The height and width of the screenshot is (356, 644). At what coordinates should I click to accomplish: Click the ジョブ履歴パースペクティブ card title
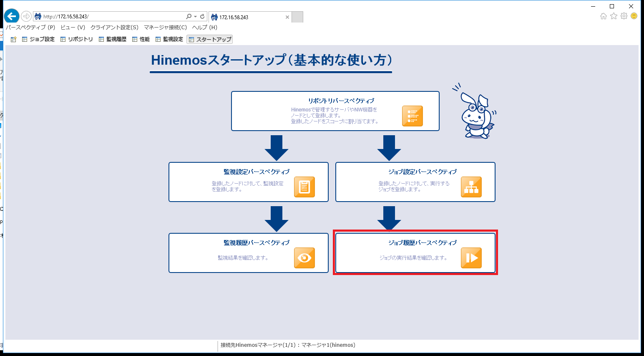pyautogui.click(x=423, y=242)
